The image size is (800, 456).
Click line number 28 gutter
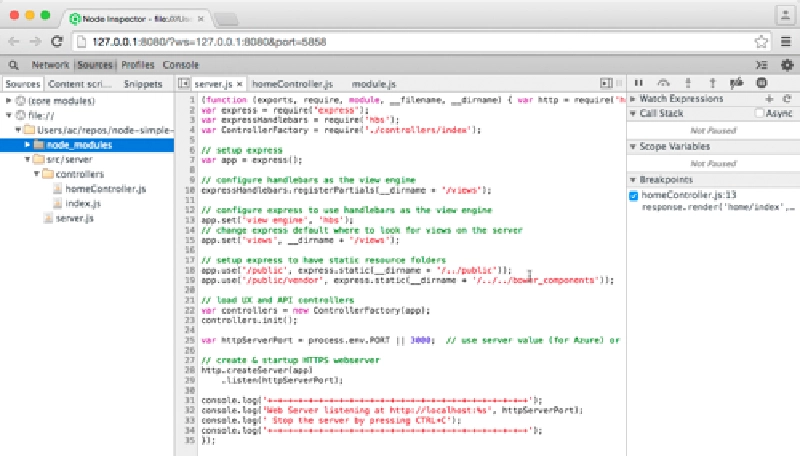click(x=190, y=370)
